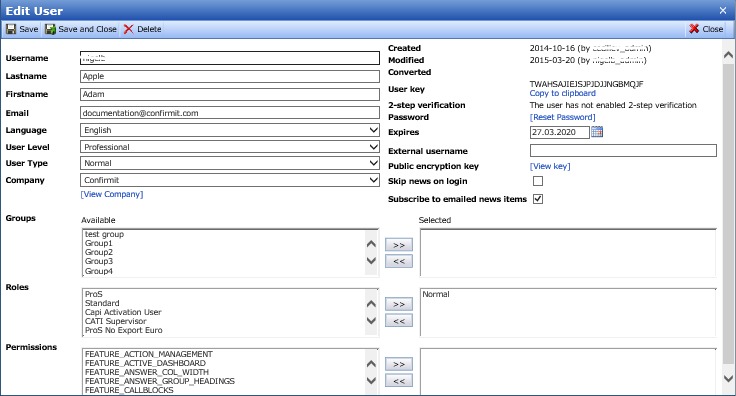
Task: Select Normal in selected roles list
Action: [x=436, y=294]
